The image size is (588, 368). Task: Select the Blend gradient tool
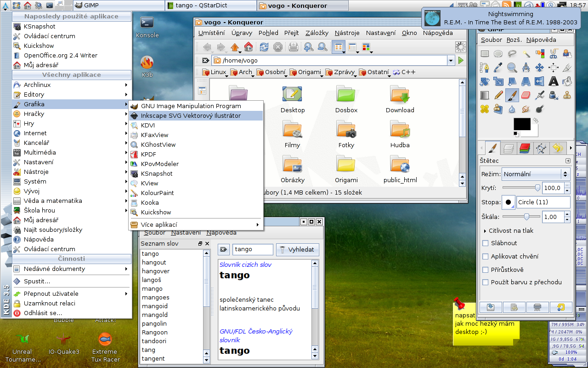coord(485,95)
